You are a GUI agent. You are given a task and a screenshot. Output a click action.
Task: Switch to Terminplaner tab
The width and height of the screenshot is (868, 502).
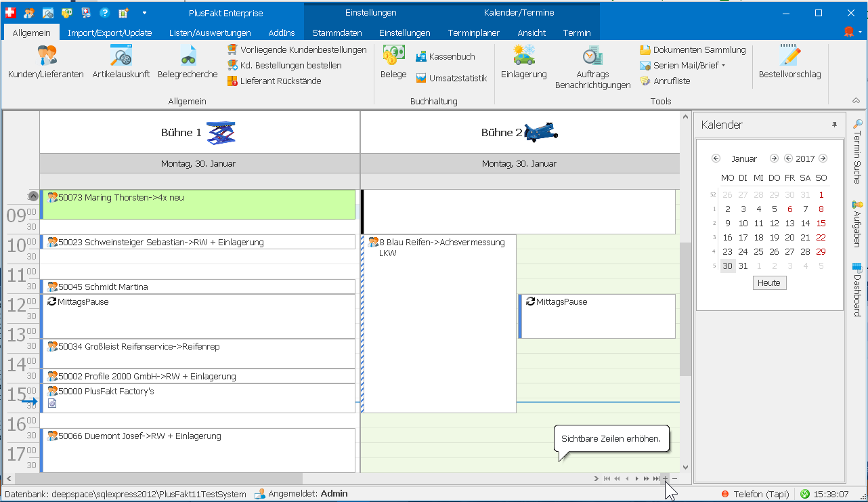(x=474, y=33)
